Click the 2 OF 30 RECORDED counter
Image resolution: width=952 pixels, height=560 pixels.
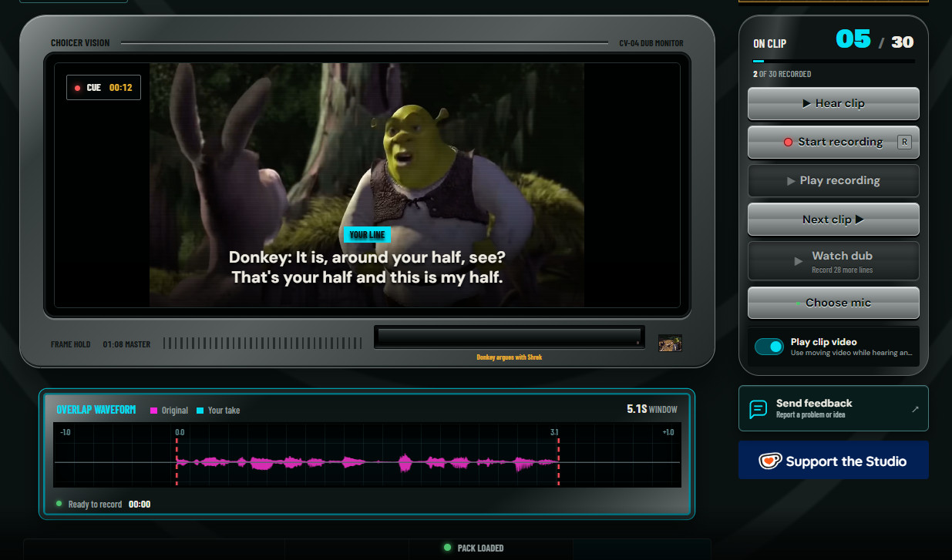point(782,75)
